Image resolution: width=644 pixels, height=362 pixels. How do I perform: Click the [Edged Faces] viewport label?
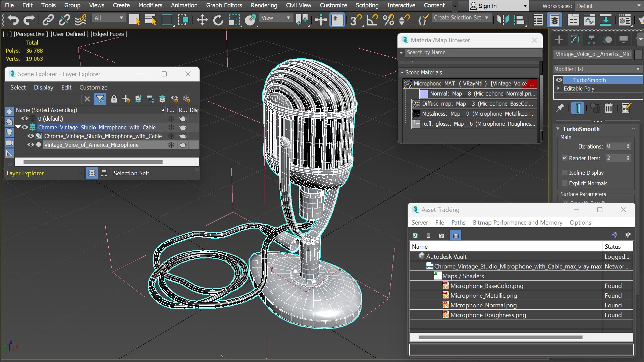tap(109, 34)
